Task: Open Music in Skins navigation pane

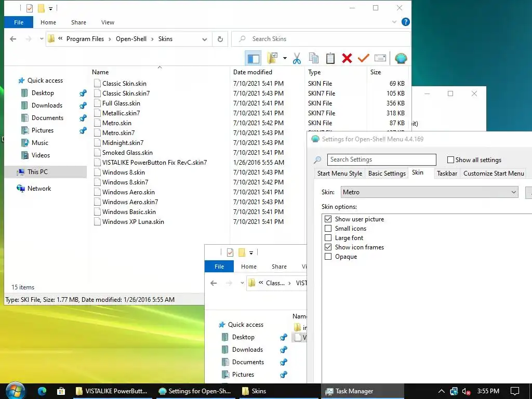Action: coord(39,143)
